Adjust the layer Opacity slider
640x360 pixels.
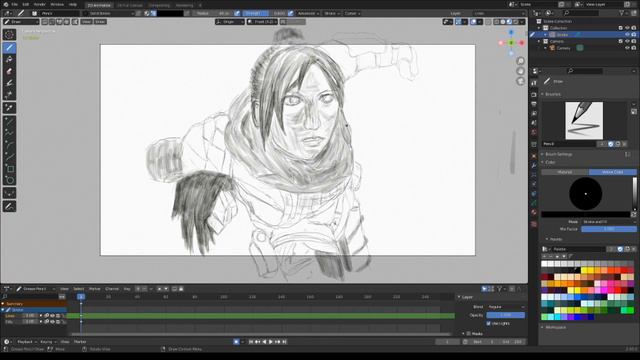click(506, 315)
